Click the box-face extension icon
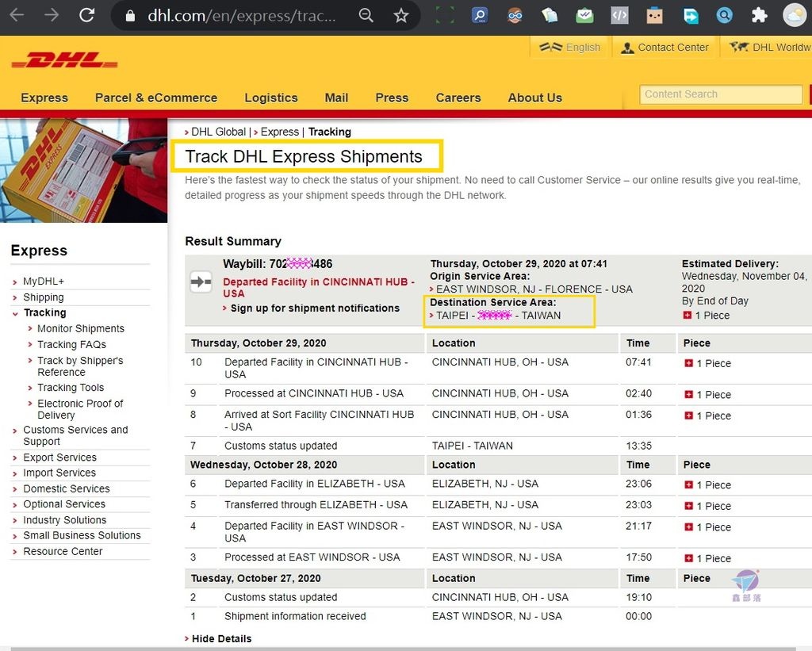This screenshot has width=812, height=651. (654, 16)
